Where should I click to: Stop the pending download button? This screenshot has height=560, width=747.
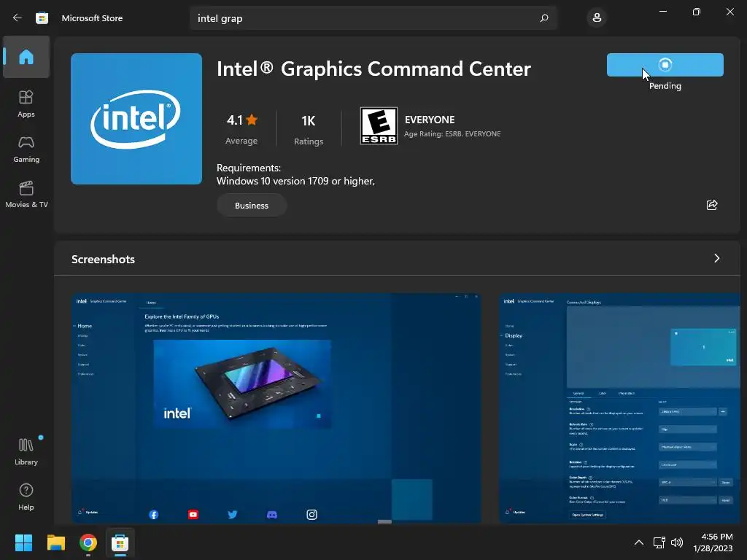pos(665,65)
